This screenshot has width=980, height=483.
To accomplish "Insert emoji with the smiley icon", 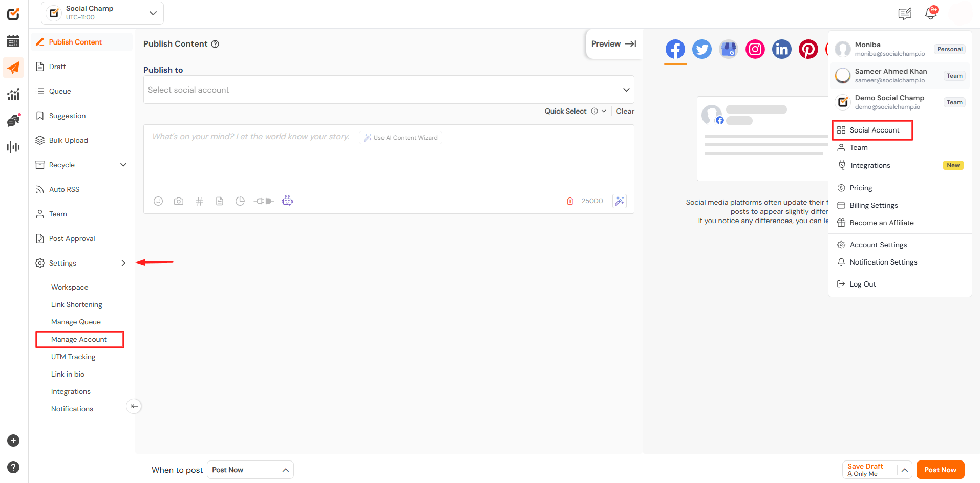I will coord(158,201).
